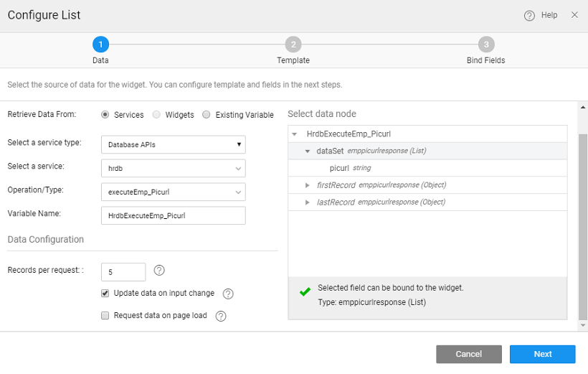The width and height of the screenshot is (588, 374).
Task: Close the Configure List dialog
Action: click(x=574, y=15)
